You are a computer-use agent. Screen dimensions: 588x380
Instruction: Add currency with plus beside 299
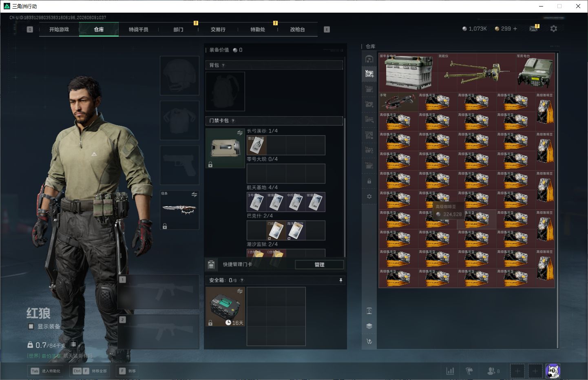click(x=515, y=29)
